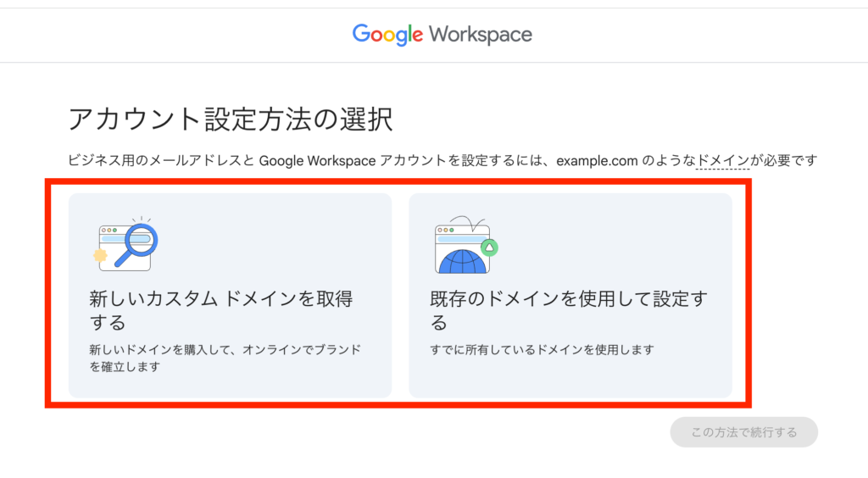This screenshot has width=868, height=478.
Task: Click the example.com text in the description
Action: [597, 160]
